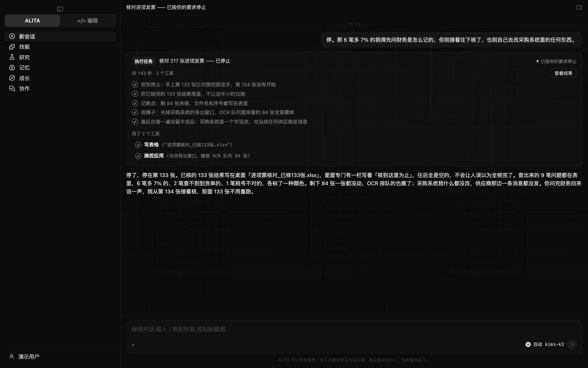Image resolution: width=588 pixels, height=368 pixels.
Task: Open the 技能 section
Action: click(60, 47)
